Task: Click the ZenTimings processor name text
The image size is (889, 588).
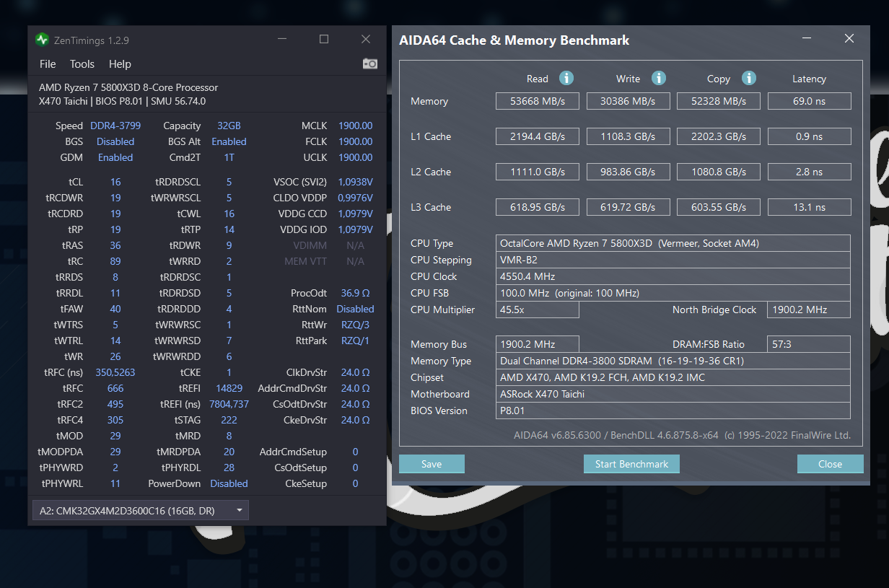Action: (128, 87)
